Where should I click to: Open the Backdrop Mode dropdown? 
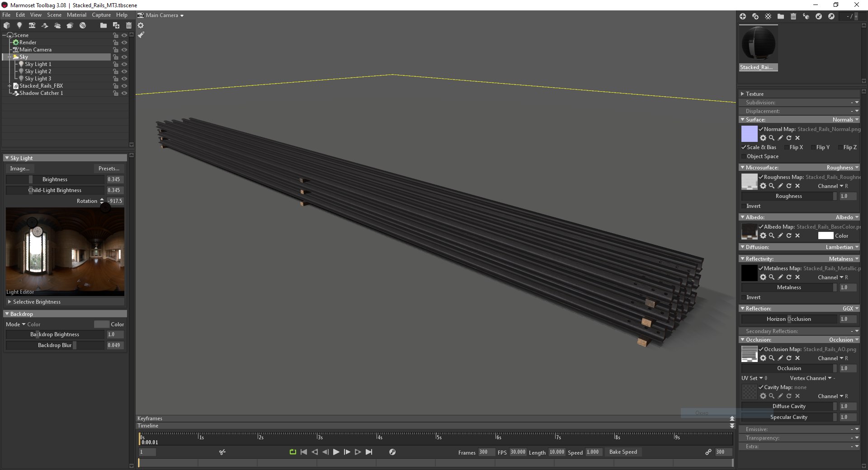(x=23, y=324)
